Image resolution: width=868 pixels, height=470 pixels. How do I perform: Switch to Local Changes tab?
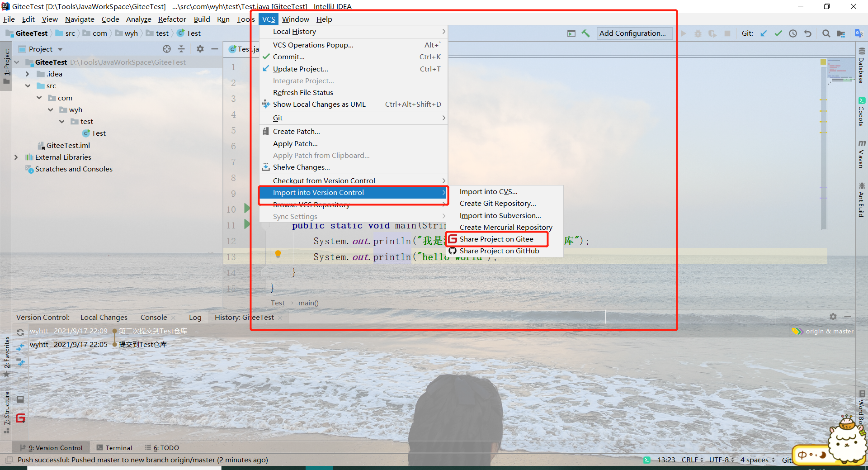click(104, 317)
